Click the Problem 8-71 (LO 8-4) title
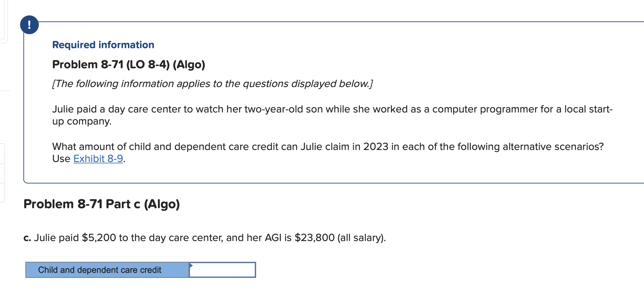The height and width of the screenshot is (304, 644). pos(128,64)
